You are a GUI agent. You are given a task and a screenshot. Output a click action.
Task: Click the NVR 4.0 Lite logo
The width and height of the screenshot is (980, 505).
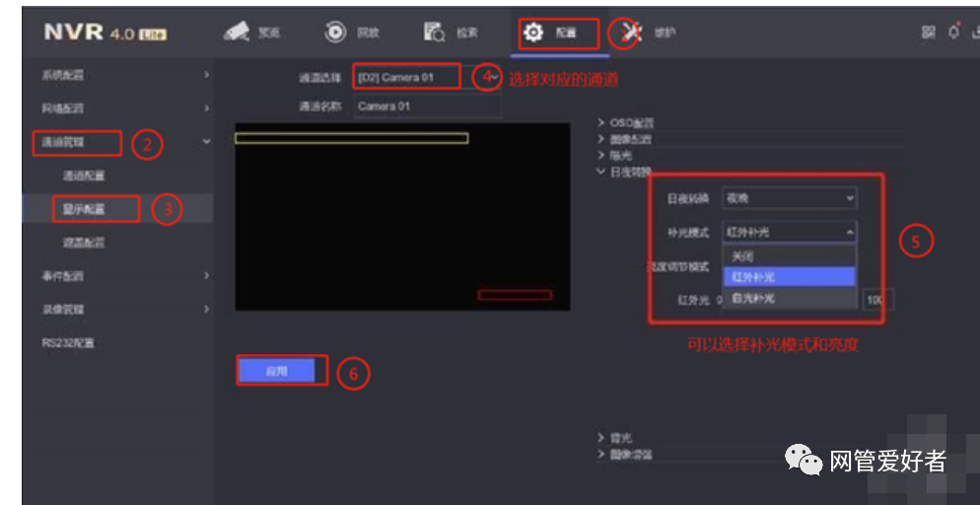[x=105, y=34]
